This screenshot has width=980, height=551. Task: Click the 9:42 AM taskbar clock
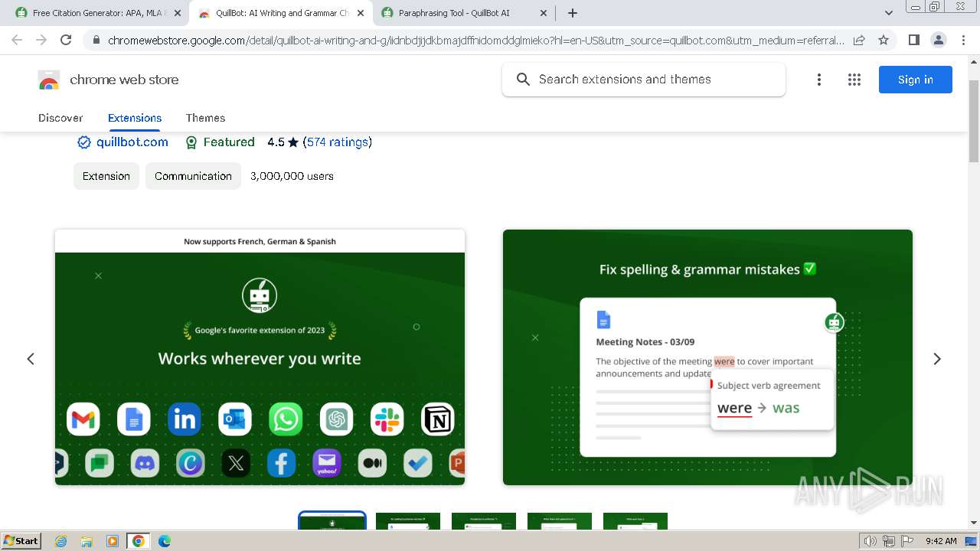click(941, 541)
